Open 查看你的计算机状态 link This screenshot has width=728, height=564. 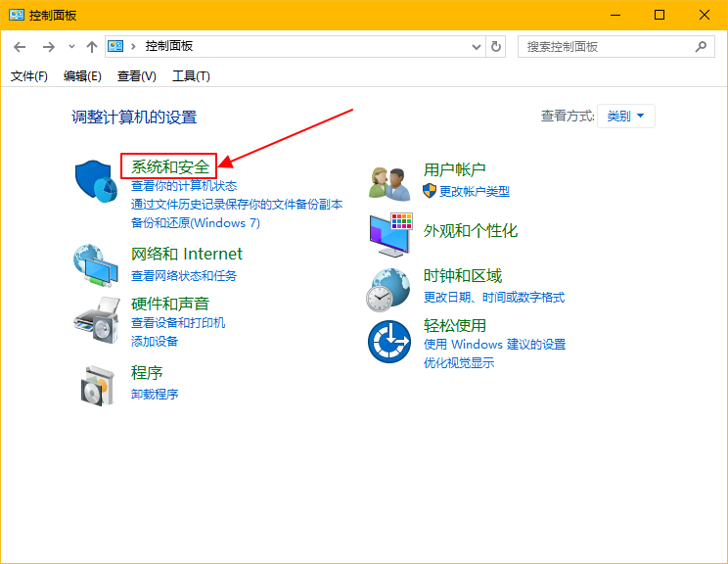[x=184, y=186]
